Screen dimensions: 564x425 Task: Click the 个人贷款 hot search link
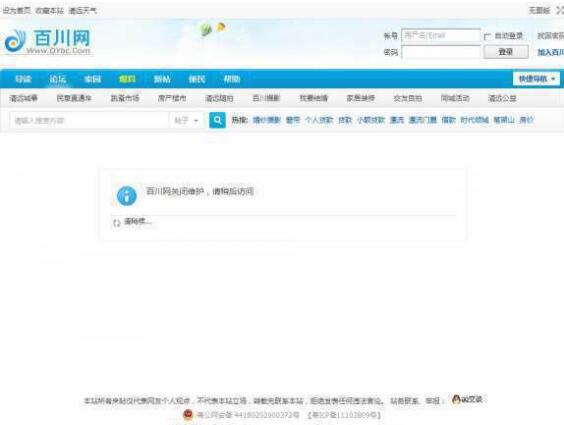pos(319,120)
